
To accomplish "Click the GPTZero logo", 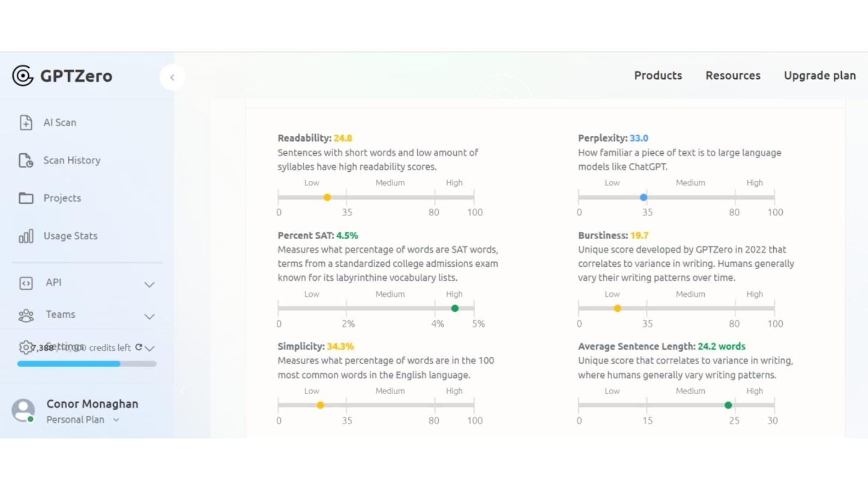I will pyautogui.click(x=61, y=76).
